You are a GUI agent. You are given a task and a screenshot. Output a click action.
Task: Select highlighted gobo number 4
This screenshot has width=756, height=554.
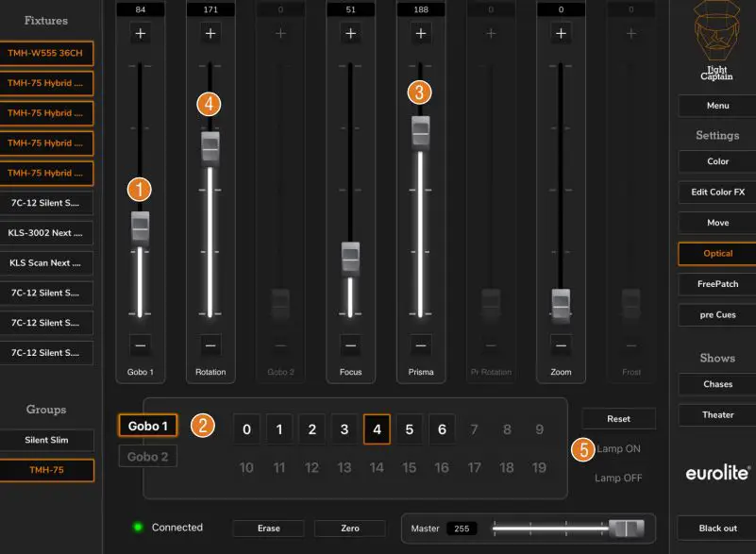coord(377,429)
